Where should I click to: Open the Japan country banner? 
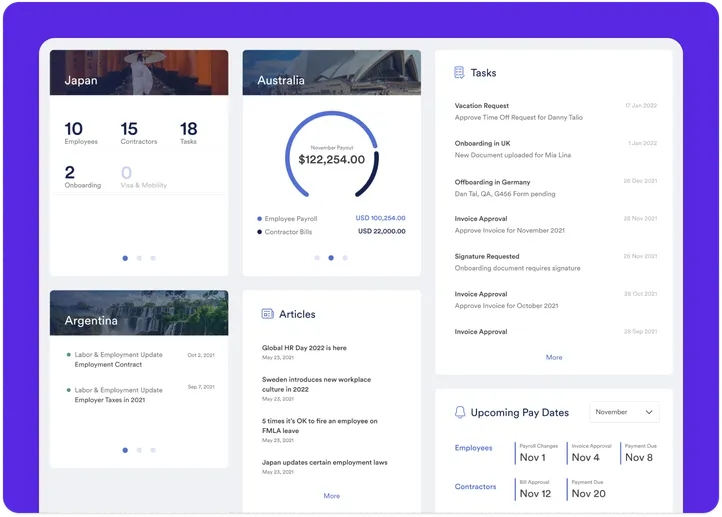pos(139,73)
